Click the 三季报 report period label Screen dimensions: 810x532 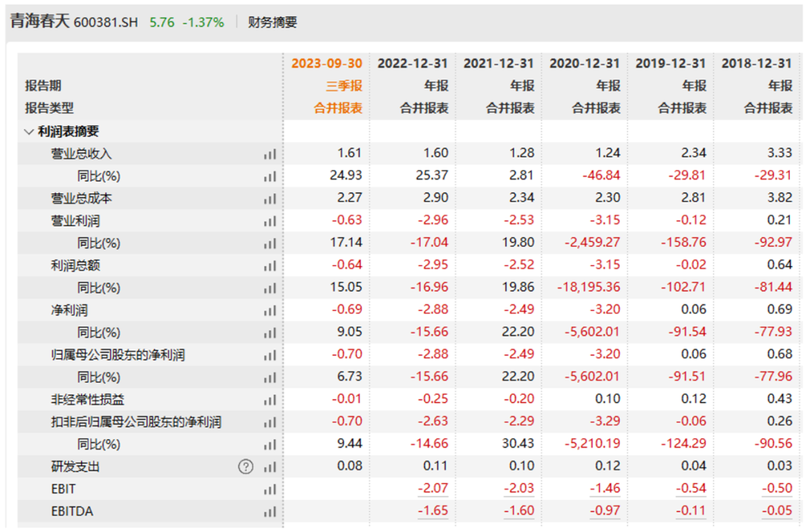point(344,85)
